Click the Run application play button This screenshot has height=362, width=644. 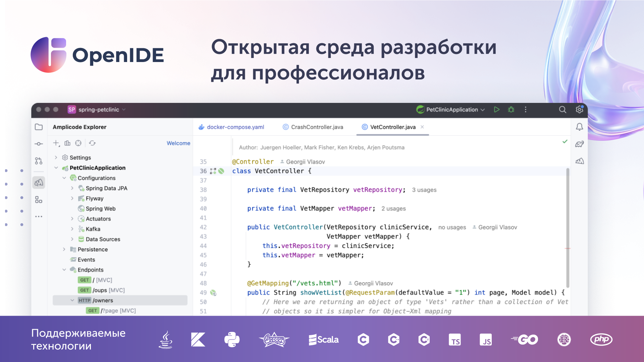click(x=496, y=110)
